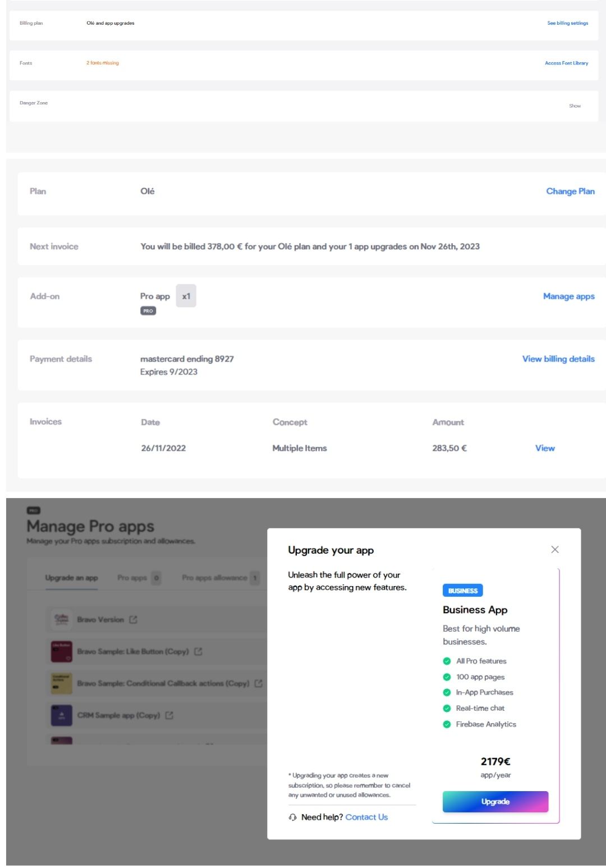This screenshot has height=868, width=606.
Task: Switch to the Pro apps allowance tab
Action: tap(221, 578)
